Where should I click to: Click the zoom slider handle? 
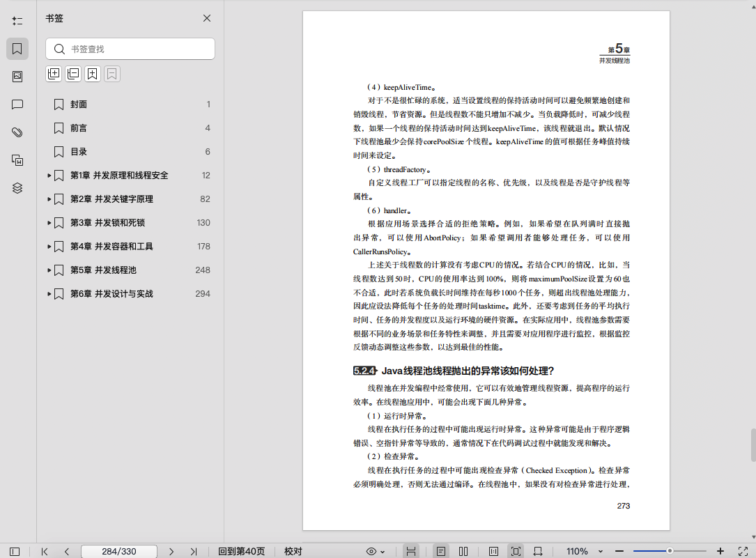coord(670,551)
